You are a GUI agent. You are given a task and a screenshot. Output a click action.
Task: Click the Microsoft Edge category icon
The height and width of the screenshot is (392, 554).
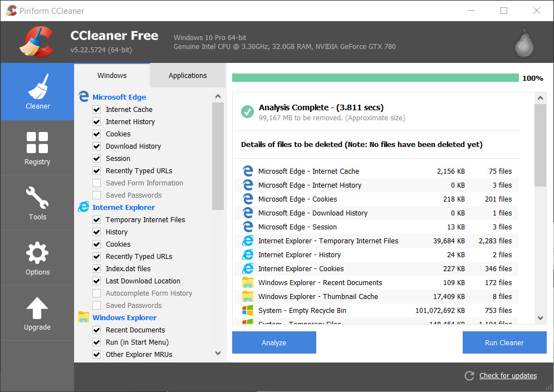[x=84, y=96]
